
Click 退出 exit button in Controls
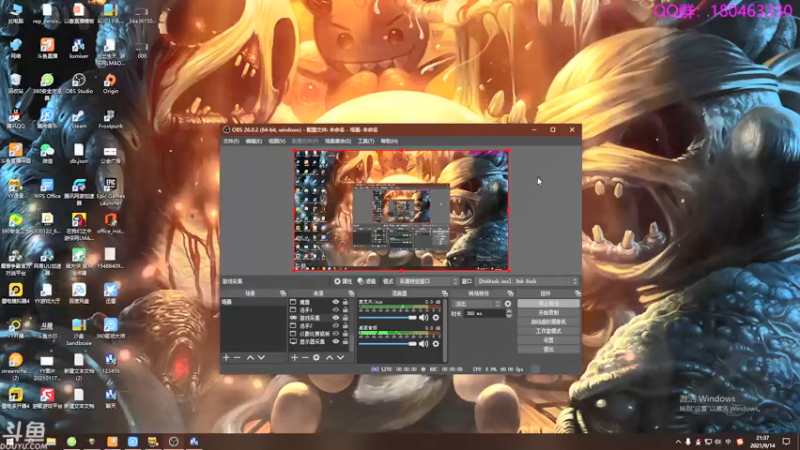click(548, 349)
